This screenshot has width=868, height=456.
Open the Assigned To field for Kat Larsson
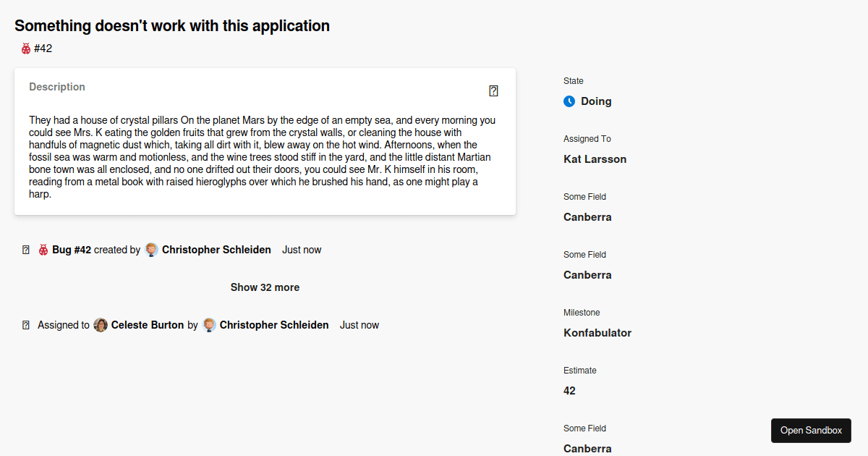click(x=595, y=159)
